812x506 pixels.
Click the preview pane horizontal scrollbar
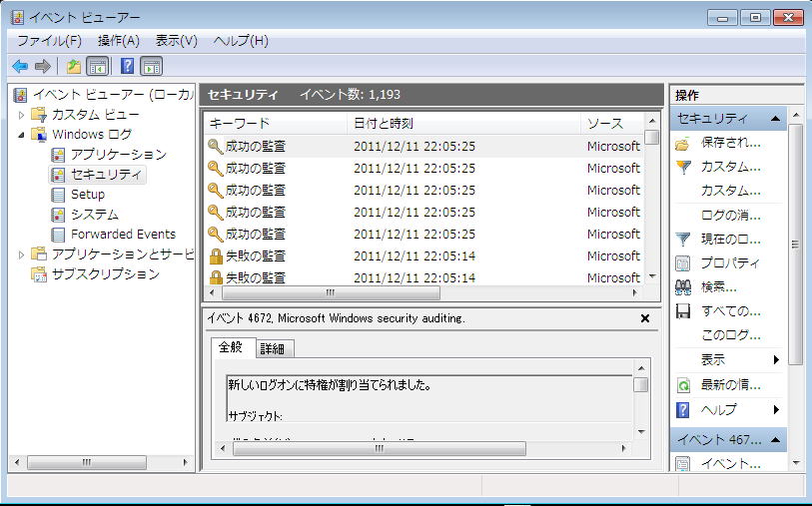pyautogui.click(x=380, y=448)
